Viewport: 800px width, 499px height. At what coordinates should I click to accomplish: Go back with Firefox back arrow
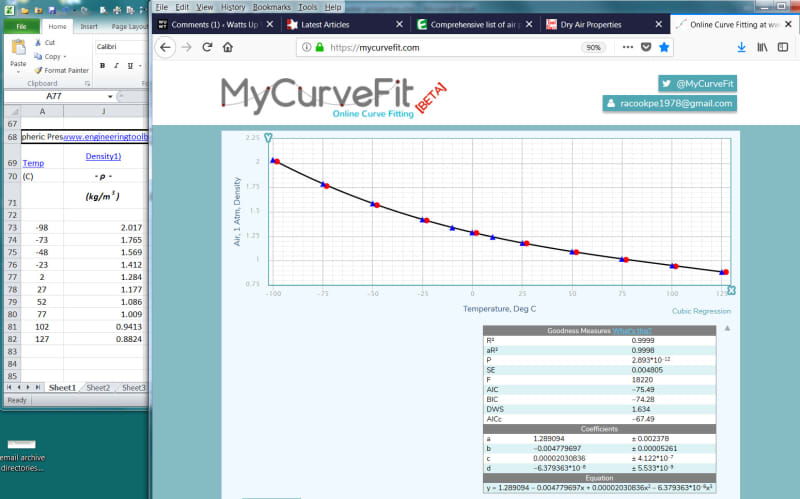click(x=165, y=47)
